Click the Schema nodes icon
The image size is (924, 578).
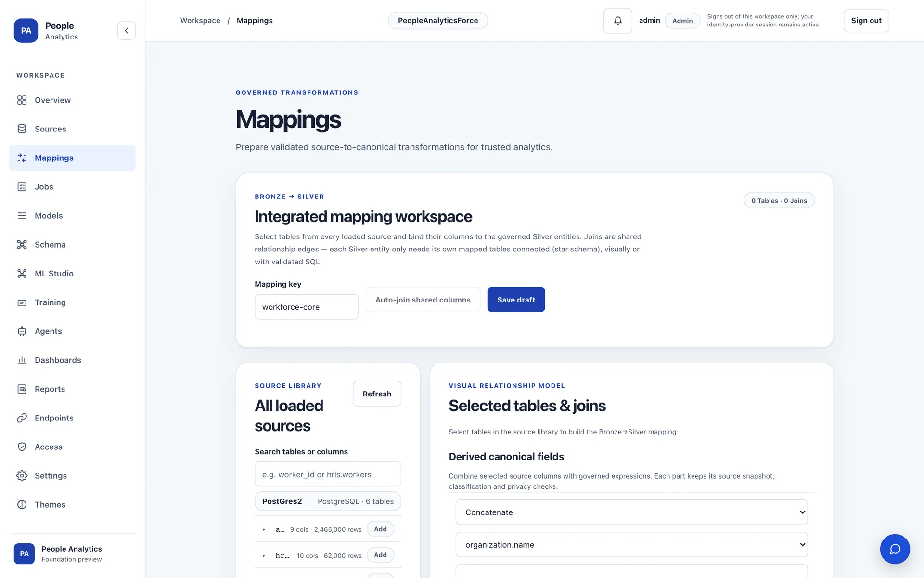coord(22,245)
